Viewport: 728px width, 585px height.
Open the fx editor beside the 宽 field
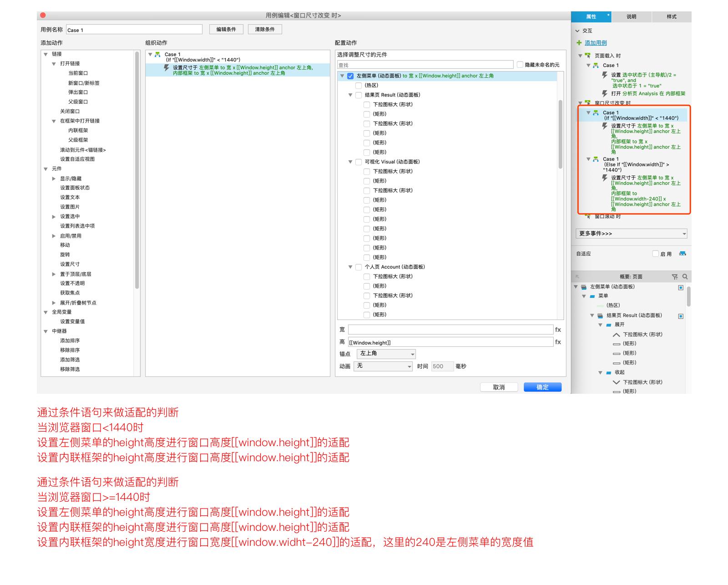(x=558, y=330)
